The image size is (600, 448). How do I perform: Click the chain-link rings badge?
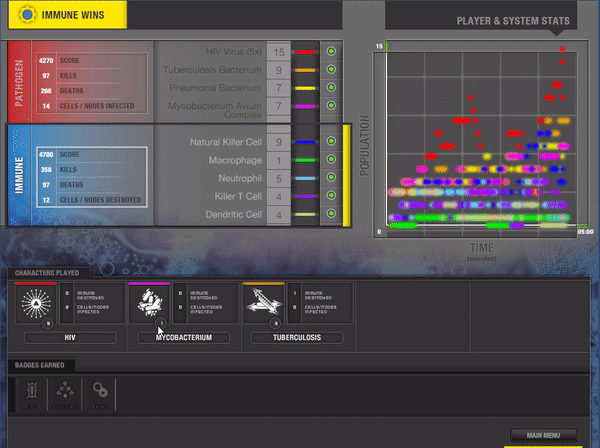point(100,390)
